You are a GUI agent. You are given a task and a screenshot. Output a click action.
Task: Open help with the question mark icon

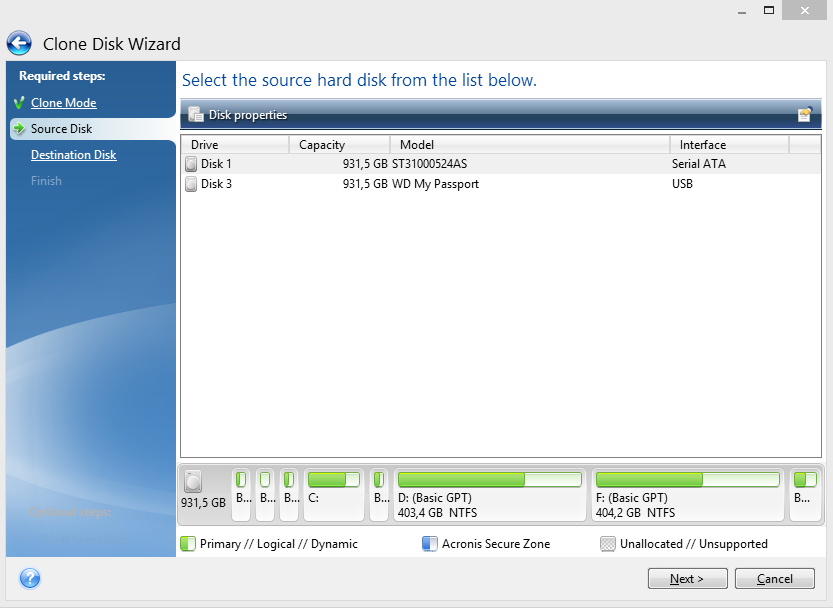tap(30, 578)
